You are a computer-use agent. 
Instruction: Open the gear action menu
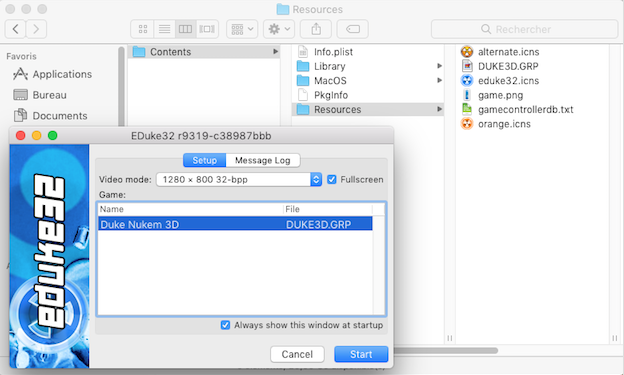[x=279, y=29]
